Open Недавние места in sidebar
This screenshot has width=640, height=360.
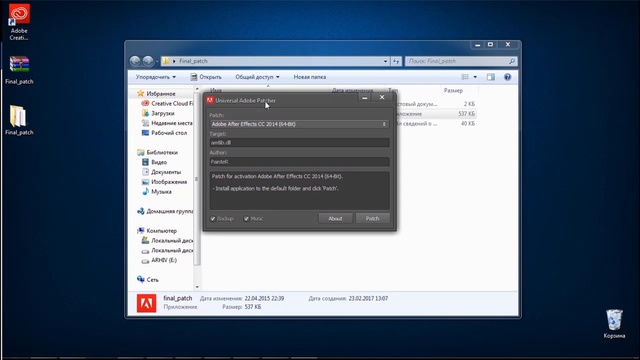[x=167, y=123]
